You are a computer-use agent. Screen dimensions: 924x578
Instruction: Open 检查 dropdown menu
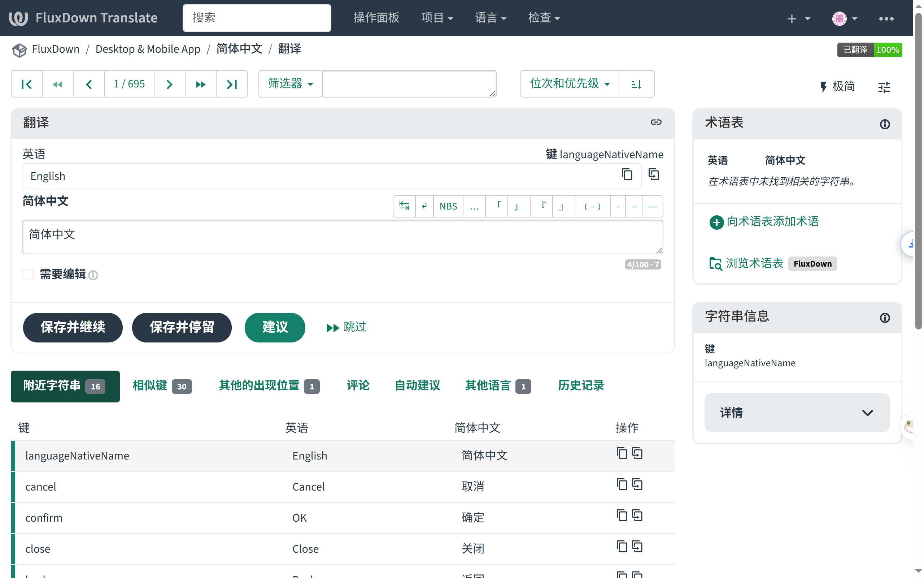pyautogui.click(x=544, y=18)
